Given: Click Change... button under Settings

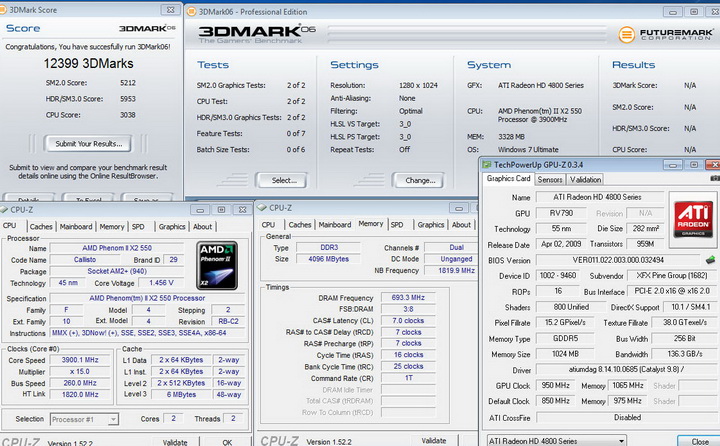Looking at the screenshot, I should point(419,181).
